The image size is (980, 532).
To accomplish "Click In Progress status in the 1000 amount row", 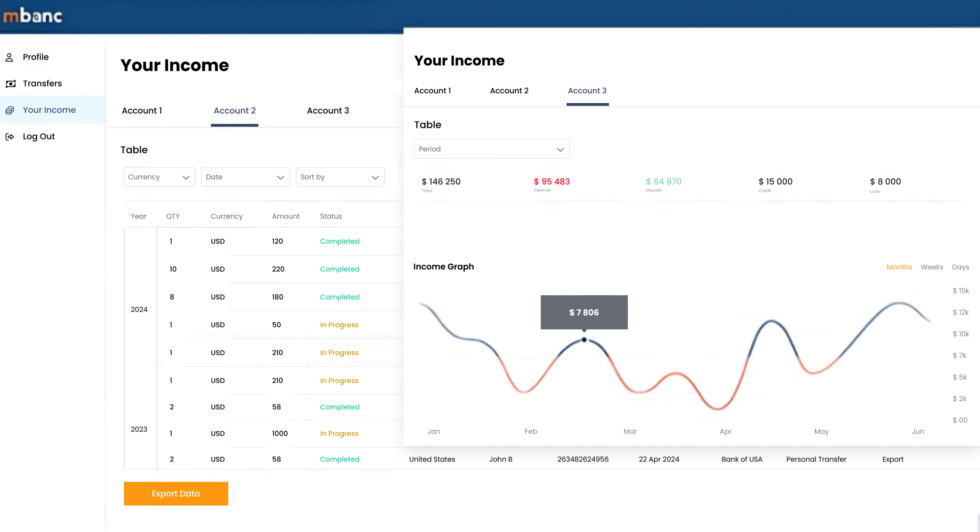I will [339, 433].
